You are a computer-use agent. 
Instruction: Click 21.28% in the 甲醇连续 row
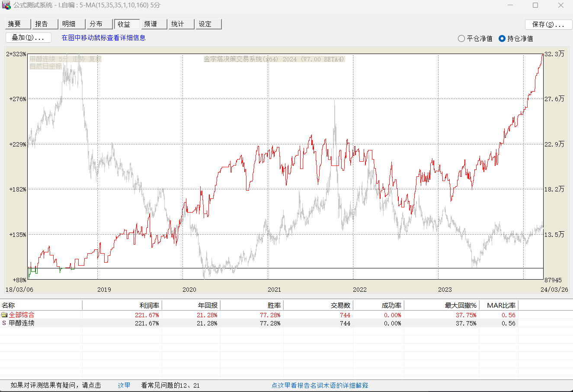[x=207, y=323]
